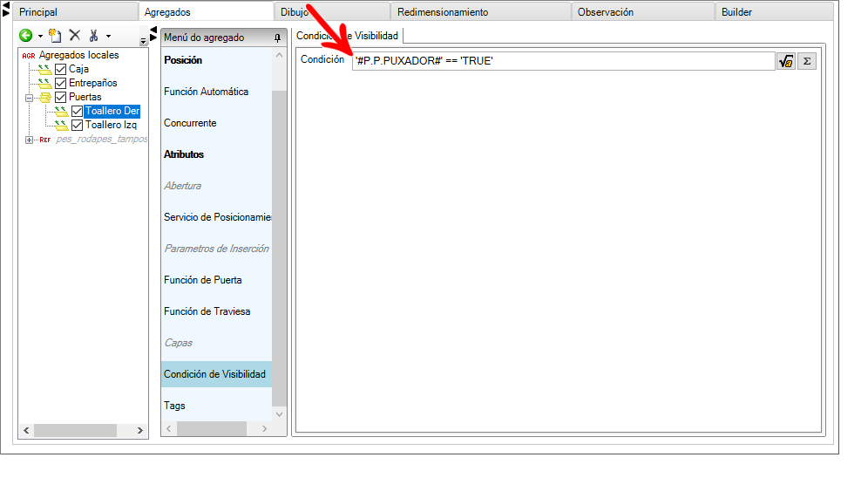Click the tree panel horizontal scrollbar thumb

click(x=75, y=430)
